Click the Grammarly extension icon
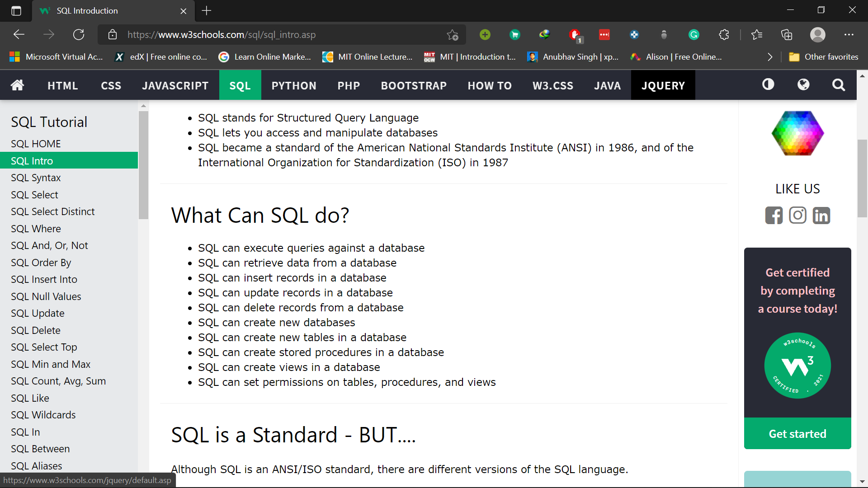Image resolution: width=868 pixels, height=488 pixels. point(693,35)
